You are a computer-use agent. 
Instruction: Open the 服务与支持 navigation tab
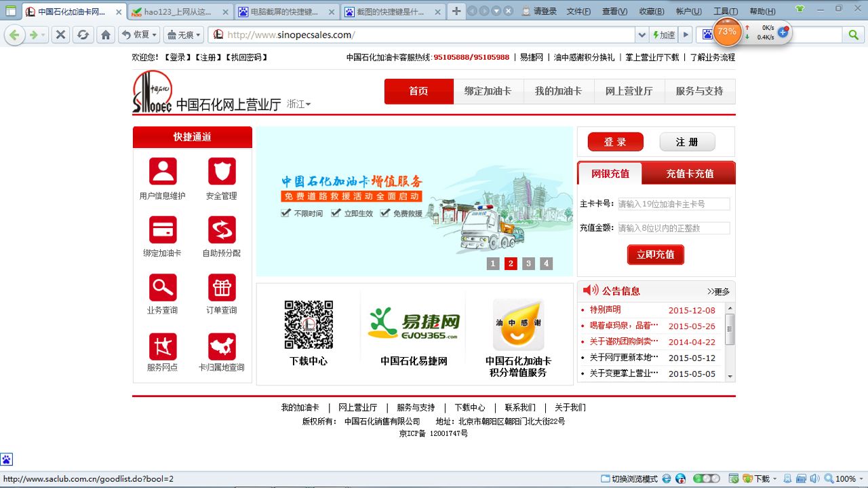699,91
